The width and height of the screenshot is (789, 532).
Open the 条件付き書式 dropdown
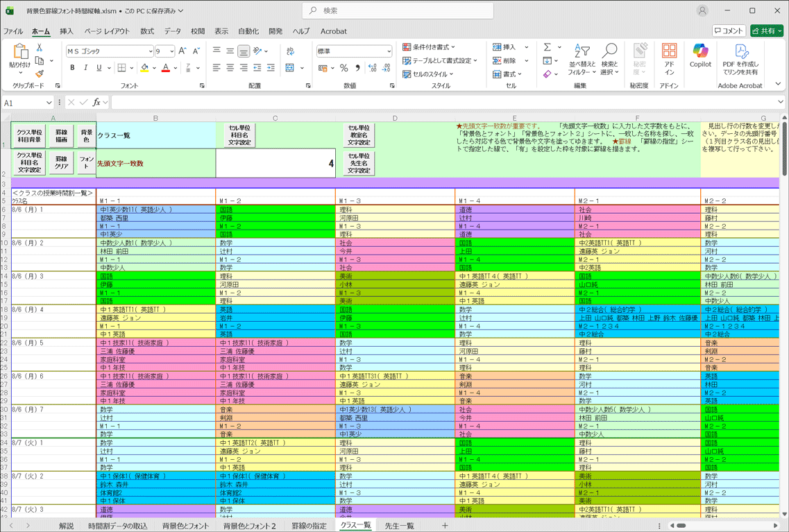click(429, 47)
